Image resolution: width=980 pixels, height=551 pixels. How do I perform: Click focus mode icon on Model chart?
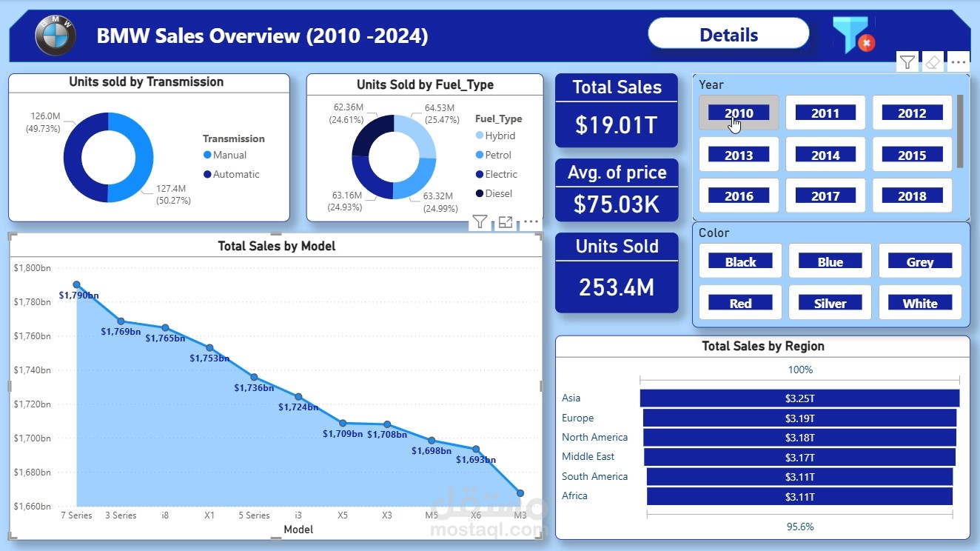[506, 221]
